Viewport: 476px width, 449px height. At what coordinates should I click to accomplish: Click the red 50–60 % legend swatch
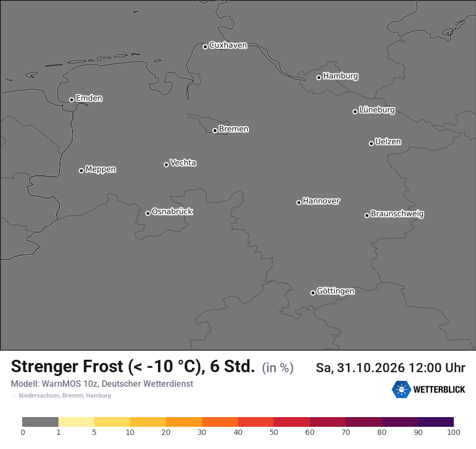tap(292, 422)
